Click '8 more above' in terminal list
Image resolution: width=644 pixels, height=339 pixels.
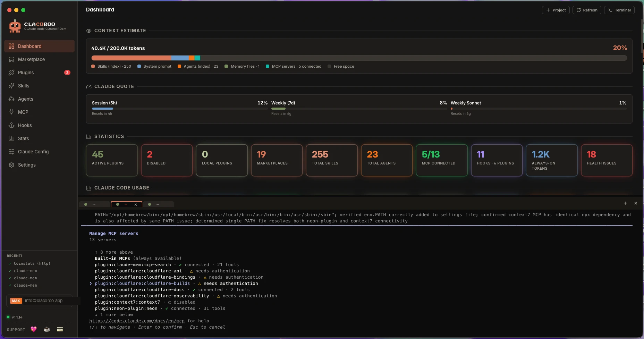click(114, 252)
